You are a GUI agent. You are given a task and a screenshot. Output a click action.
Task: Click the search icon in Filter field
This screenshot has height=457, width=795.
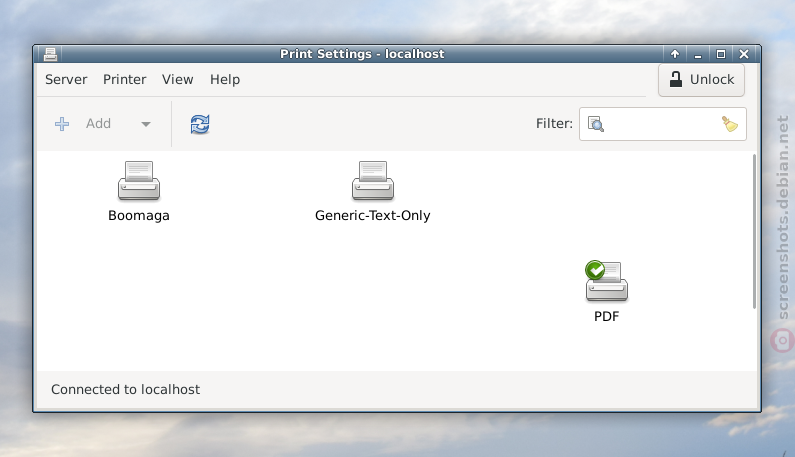tap(596, 124)
